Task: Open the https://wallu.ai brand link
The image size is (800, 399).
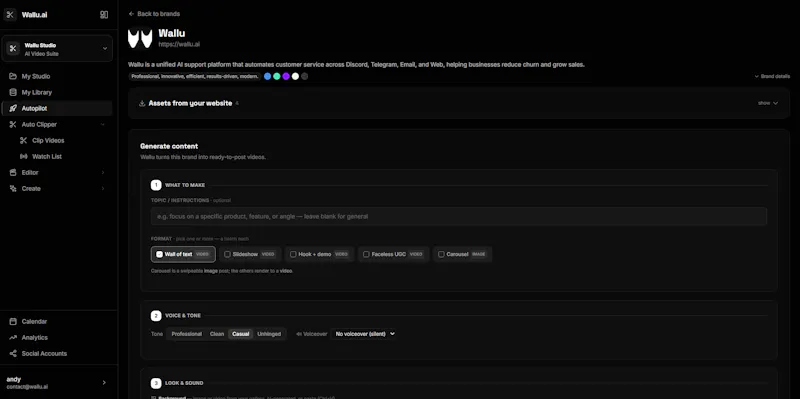Action: click(x=179, y=44)
